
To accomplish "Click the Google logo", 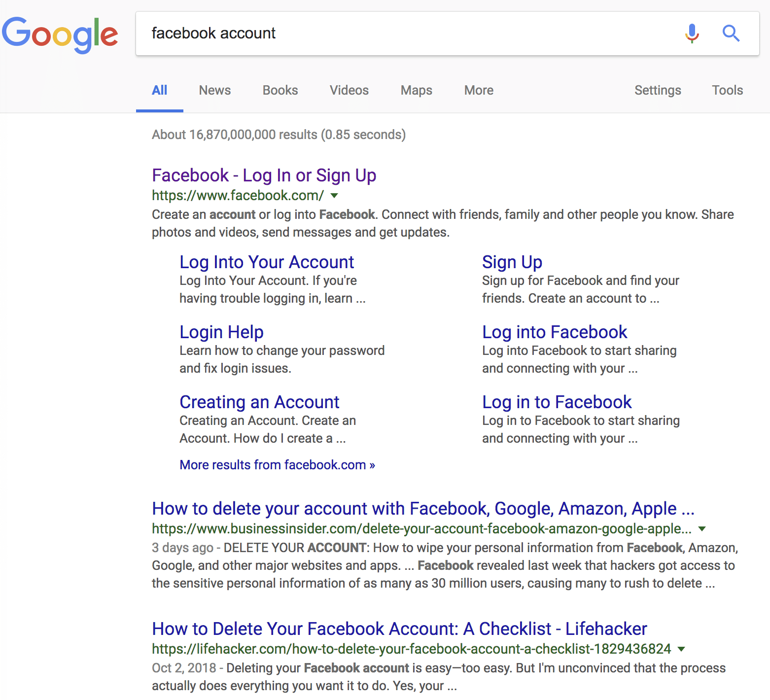I will tap(60, 35).
